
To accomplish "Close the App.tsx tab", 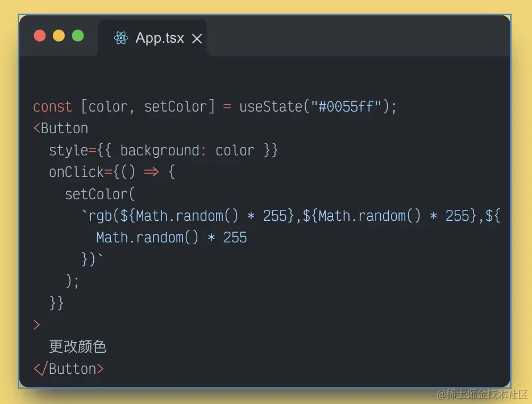I will (197, 39).
